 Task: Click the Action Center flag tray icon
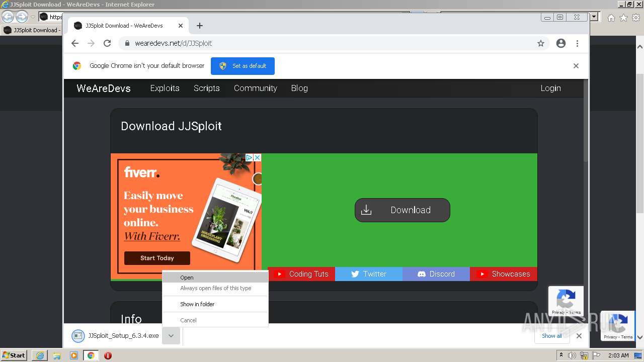pyautogui.click(x=596, y=355)
